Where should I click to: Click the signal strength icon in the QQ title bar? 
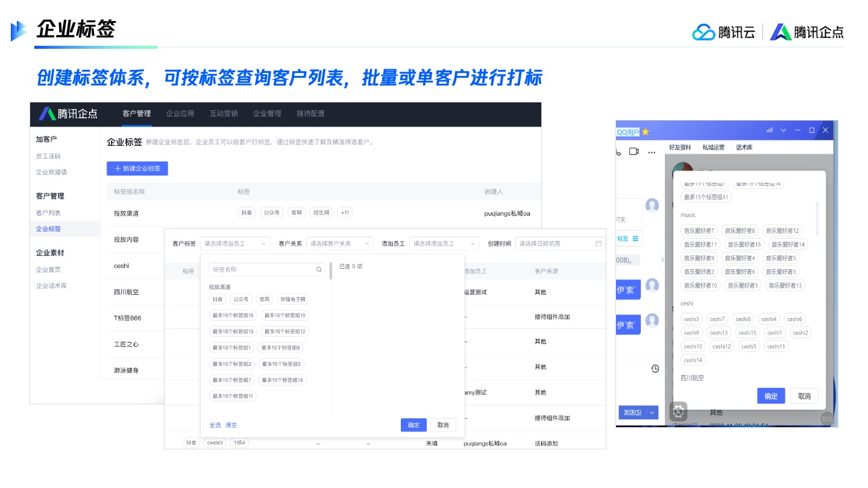coord(770,130)
